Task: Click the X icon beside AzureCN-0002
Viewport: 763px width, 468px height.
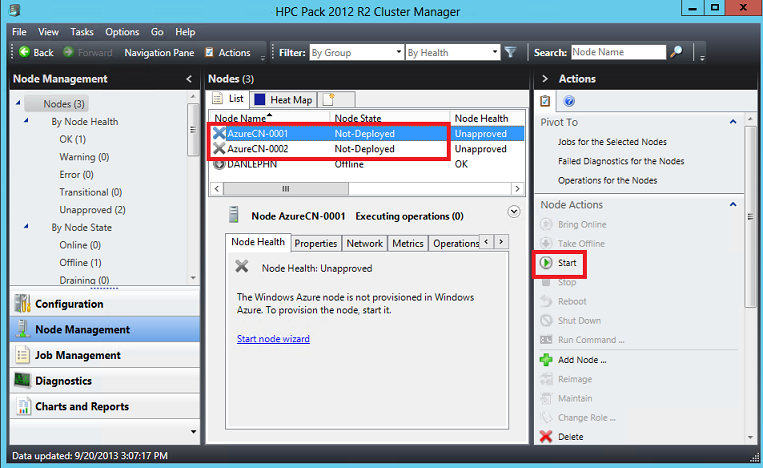Action: 219,149
